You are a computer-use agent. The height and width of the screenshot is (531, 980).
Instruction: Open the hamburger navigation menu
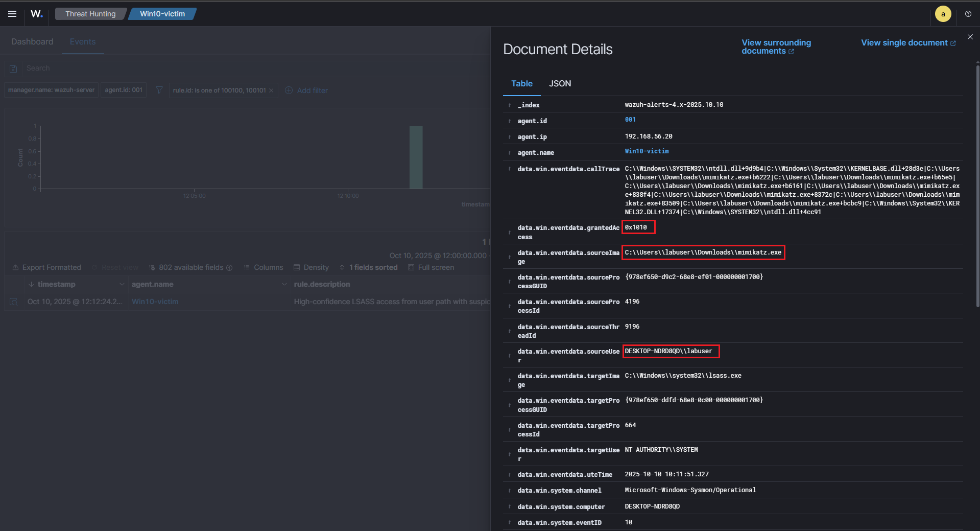12,14
